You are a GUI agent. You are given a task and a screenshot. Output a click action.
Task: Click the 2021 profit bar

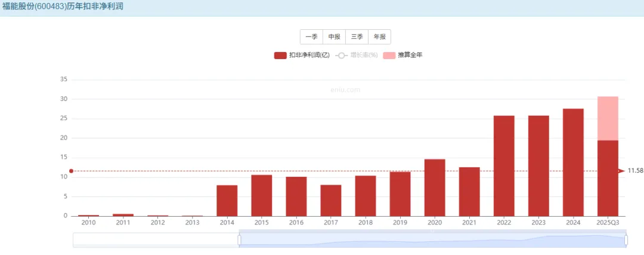pos(469,192)
